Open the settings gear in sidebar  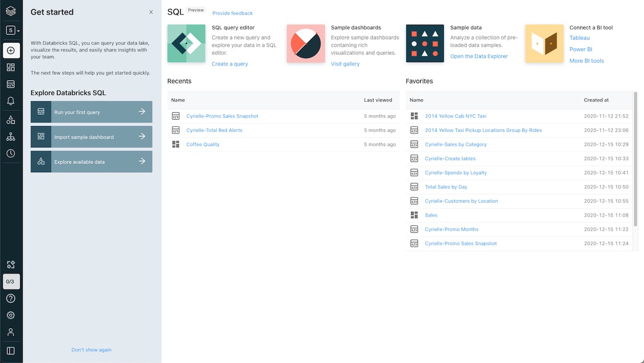(x=11, y=315)
